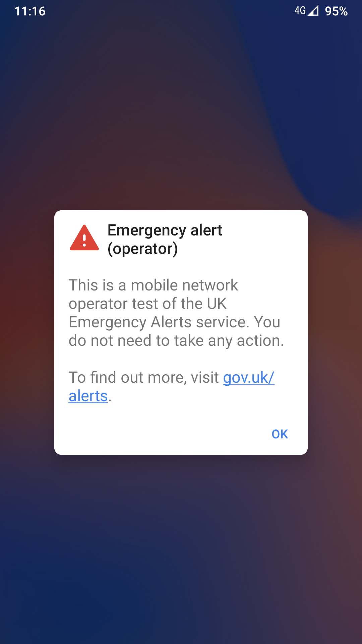Image resolution: width=362 pixels, height=644 pixels.
Task: Select the 'Emergency alert (operator)' title
Action: coord(165,239)
